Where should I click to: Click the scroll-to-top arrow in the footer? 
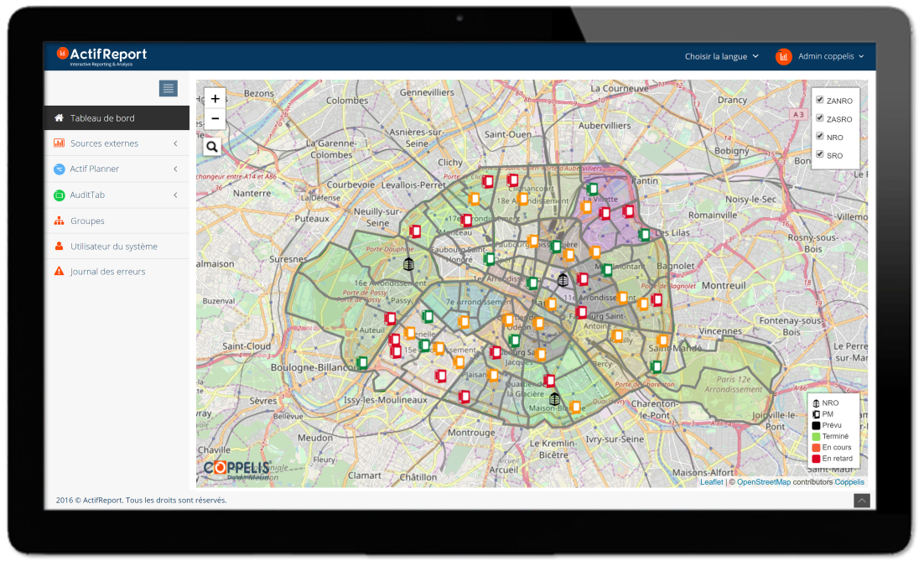point(862,501)
